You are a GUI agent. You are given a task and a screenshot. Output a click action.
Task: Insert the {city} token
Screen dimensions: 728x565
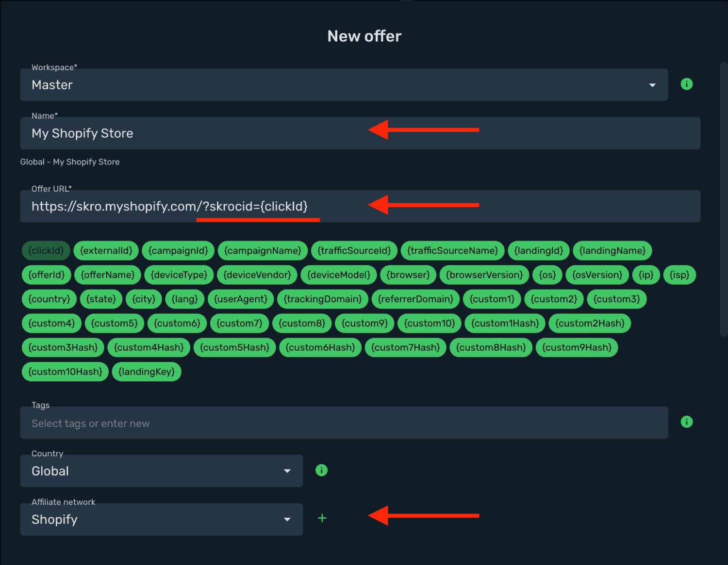pyautogui.click(x=144, y=299)
